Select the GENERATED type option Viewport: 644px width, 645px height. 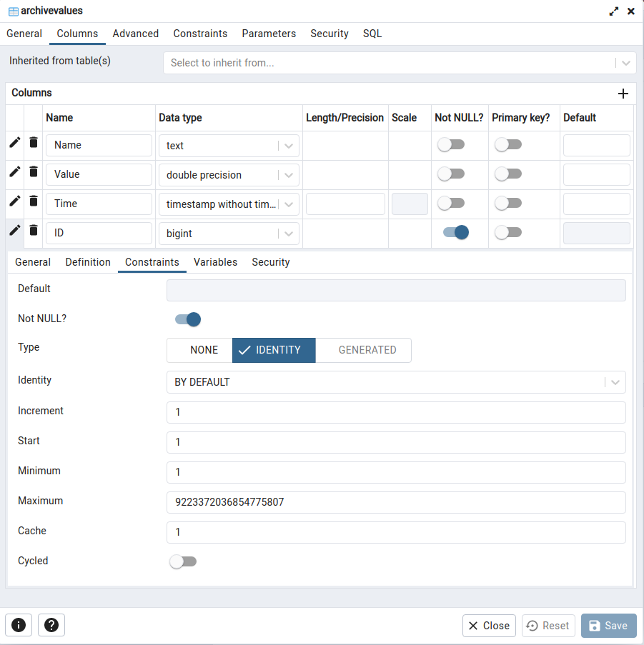367,350
